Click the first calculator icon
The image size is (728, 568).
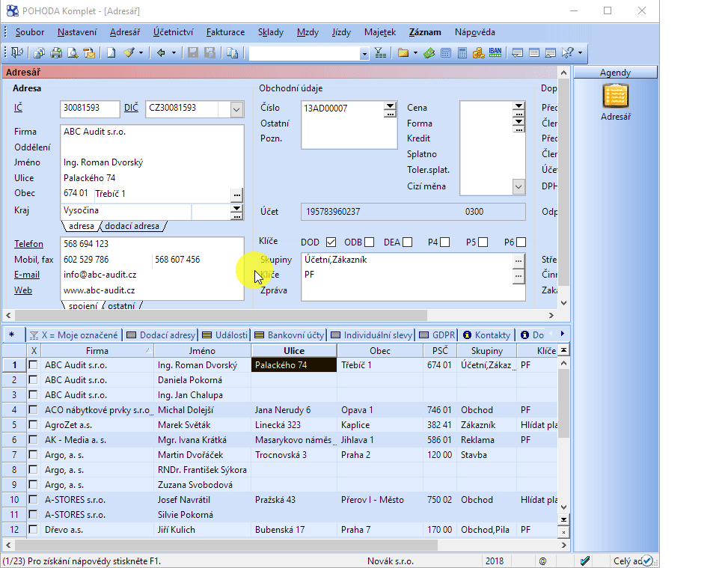coord(446,53)
